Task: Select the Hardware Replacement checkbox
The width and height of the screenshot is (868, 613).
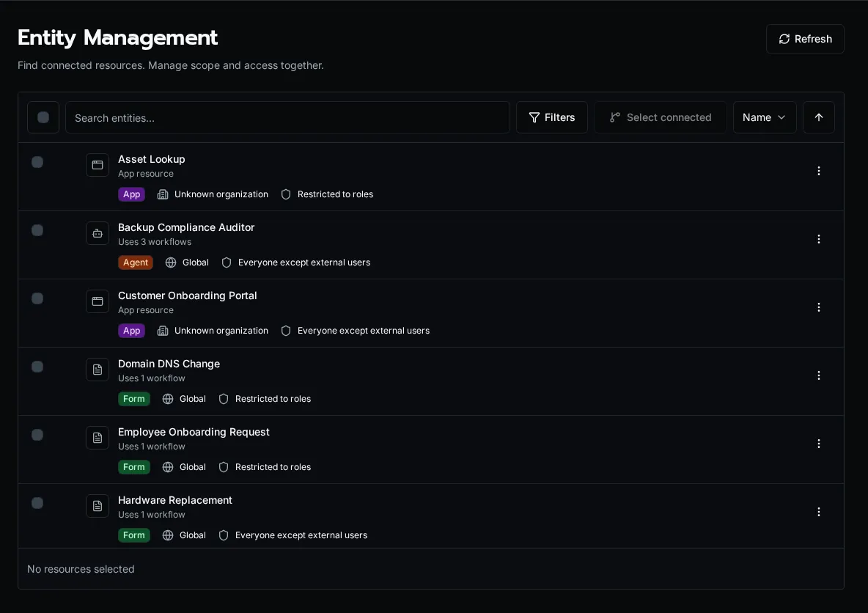Action: 37,503
